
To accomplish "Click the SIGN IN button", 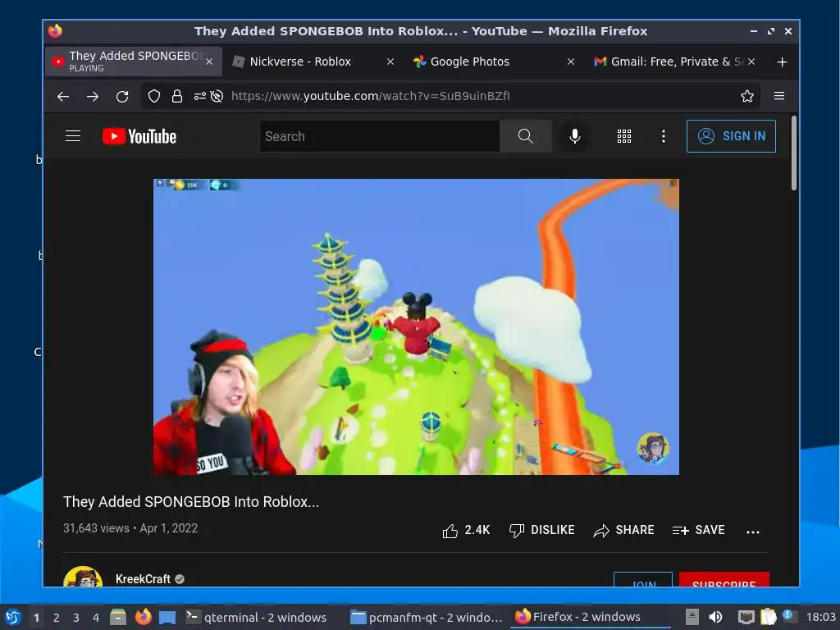I will click(731, 136).
